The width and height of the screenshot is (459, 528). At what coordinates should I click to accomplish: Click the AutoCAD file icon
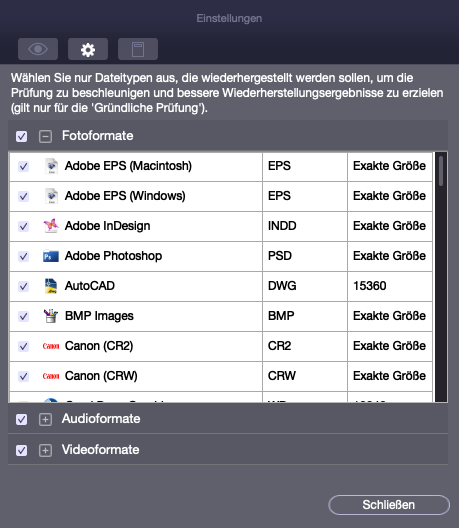(x=51, y=286)
